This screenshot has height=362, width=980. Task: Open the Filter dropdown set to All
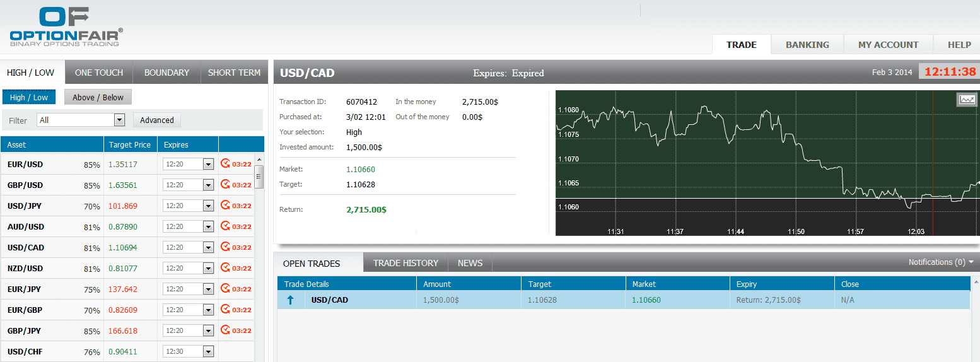81,120
